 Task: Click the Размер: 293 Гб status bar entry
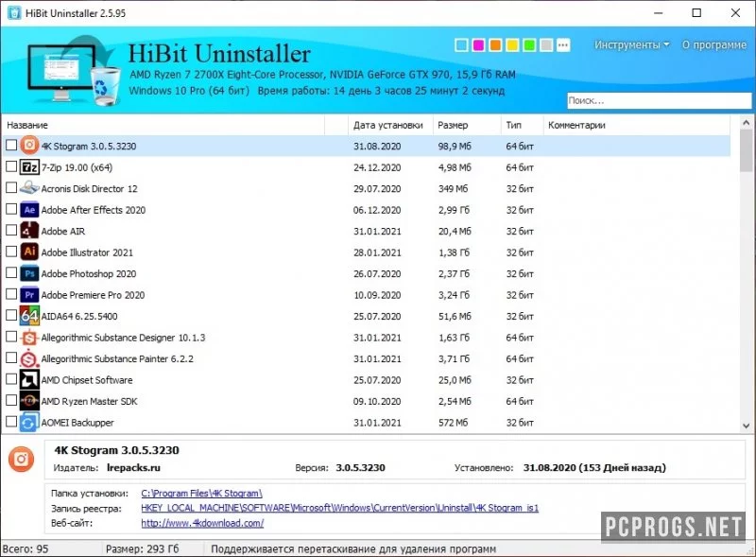click(x=143, y=549)
